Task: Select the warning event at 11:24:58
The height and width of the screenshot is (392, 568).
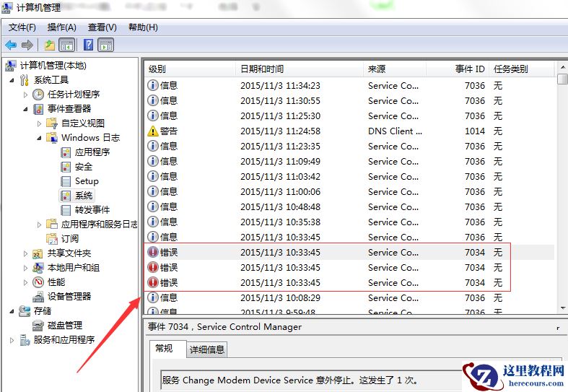Action: click(x=349, y=131)
